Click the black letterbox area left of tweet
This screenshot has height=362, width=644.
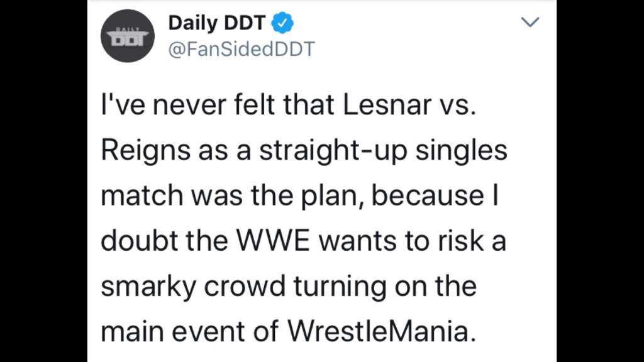pyautogui.click(x=43, y=181)
